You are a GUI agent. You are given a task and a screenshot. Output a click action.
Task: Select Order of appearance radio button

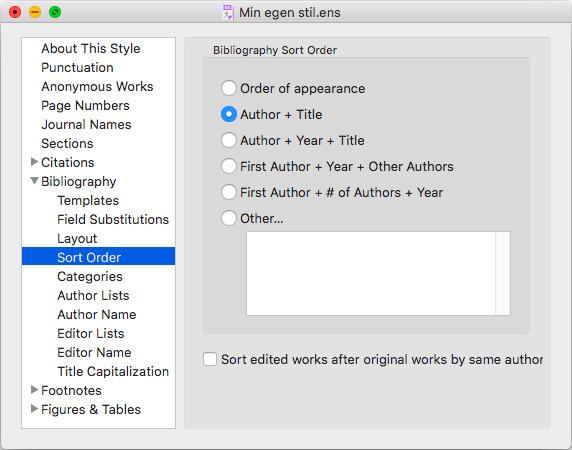click(229, 88)
